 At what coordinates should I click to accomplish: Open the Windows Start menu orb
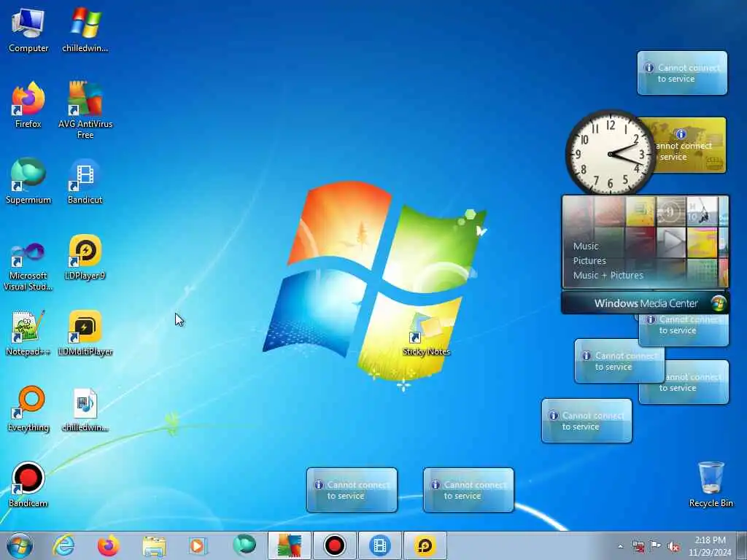click(20, 545)
